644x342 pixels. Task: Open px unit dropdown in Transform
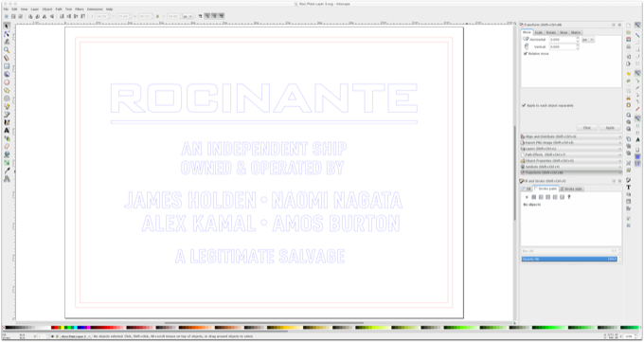(588, 40)
